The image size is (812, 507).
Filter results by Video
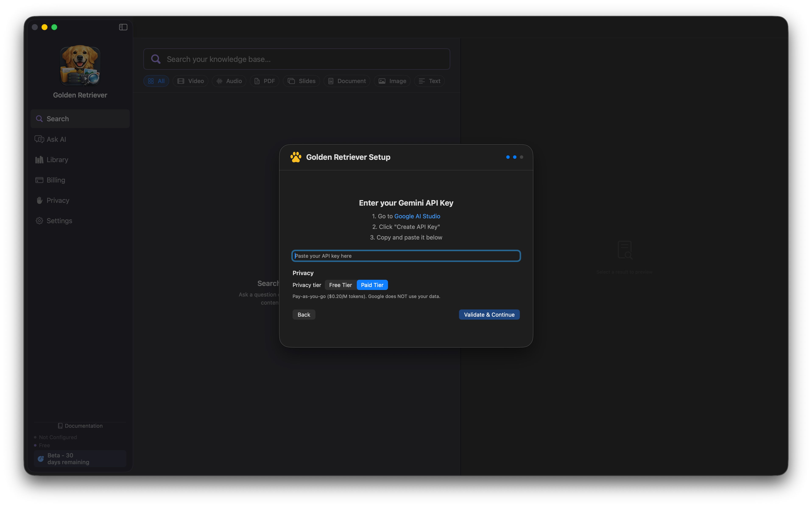coord(191,81)
